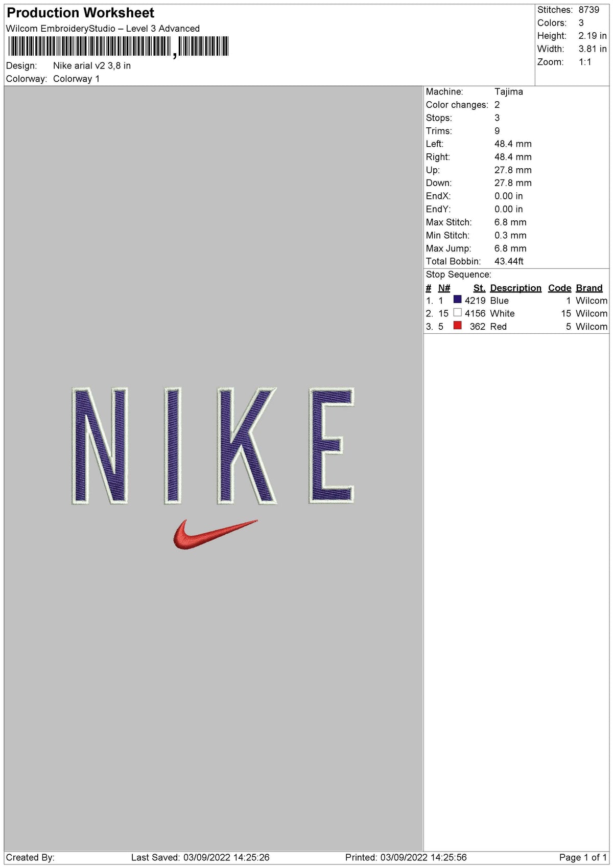Click the 'Stop Sequence:' heading

[x=458, y=275]
